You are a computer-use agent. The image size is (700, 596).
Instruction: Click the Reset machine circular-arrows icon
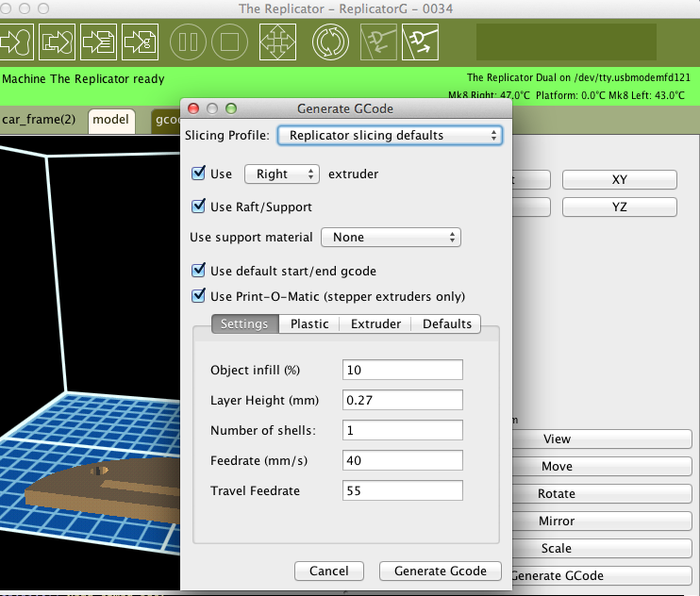[330, 41]
